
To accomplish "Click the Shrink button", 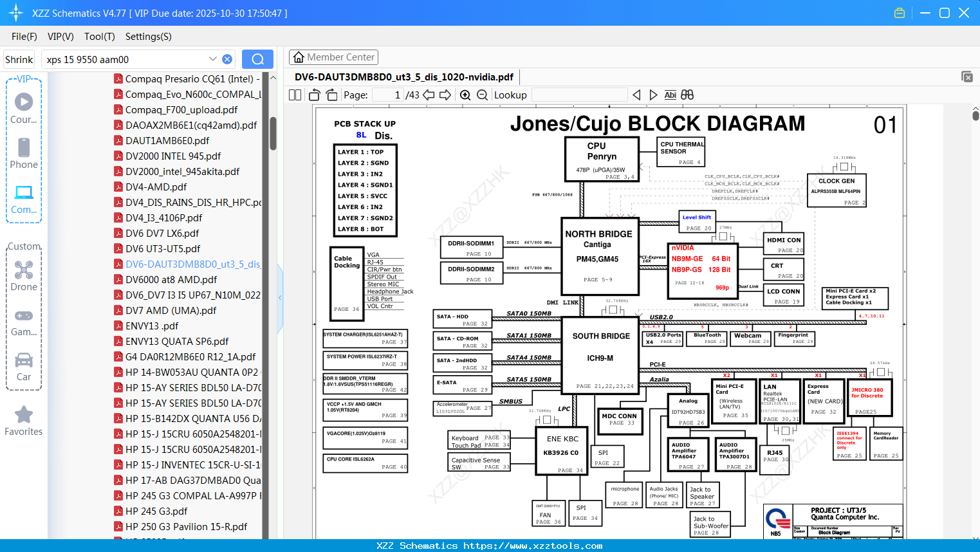I will (19, 59).
